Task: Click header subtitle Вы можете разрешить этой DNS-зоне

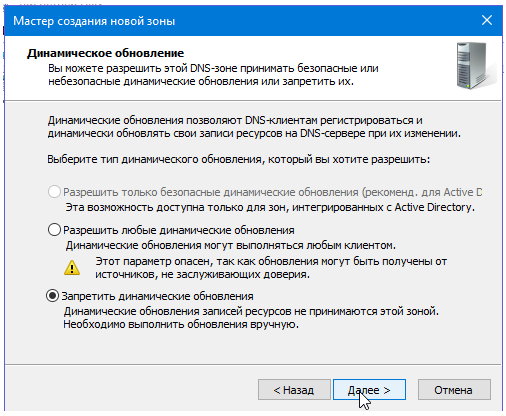Action: pyautogui.click(x=213, y=75)
